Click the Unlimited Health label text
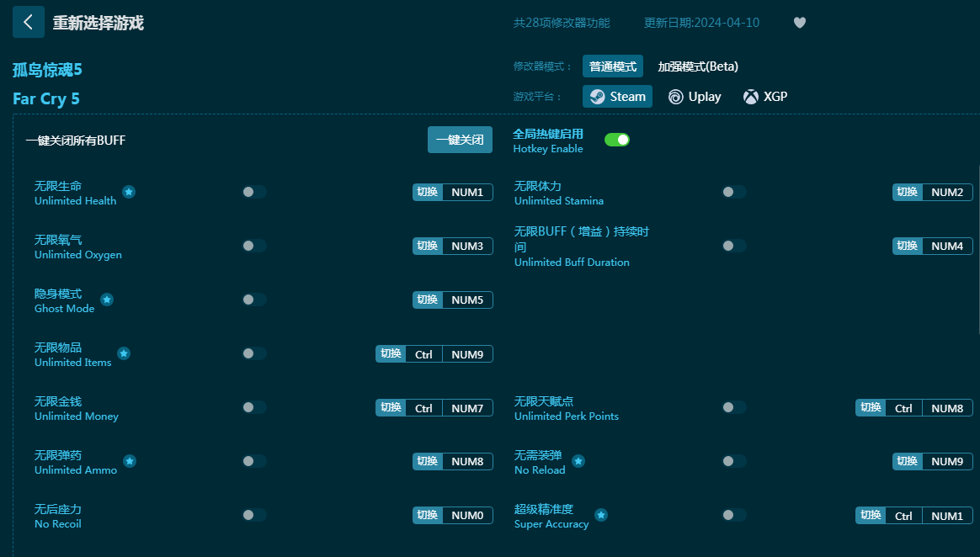This screenshot has width=980, height=557. point(76,200)
